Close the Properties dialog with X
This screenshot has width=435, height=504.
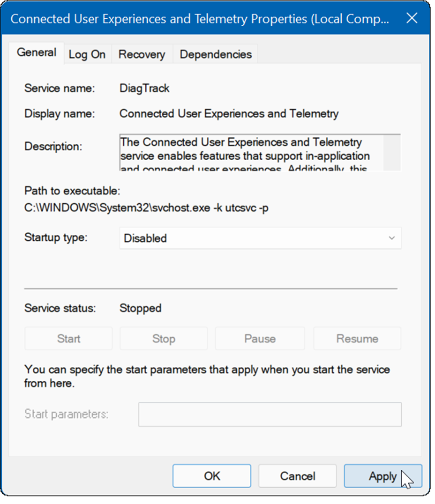[412, 18]
